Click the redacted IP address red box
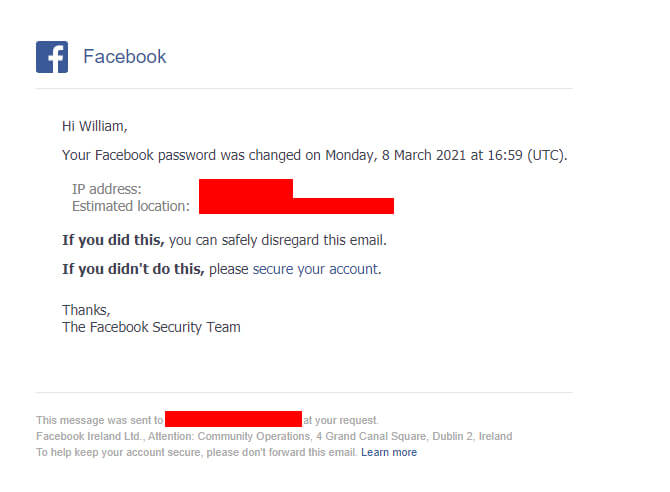670x492 pixels. pyautogui.click(x=246, y=189)
